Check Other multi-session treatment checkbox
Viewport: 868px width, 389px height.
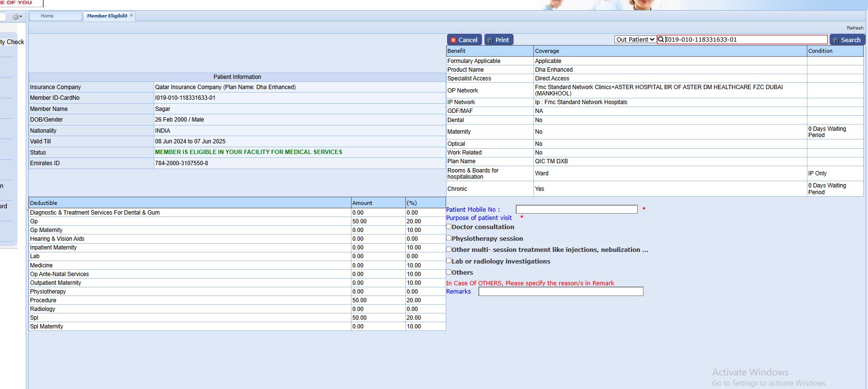(x=449, y=249)
